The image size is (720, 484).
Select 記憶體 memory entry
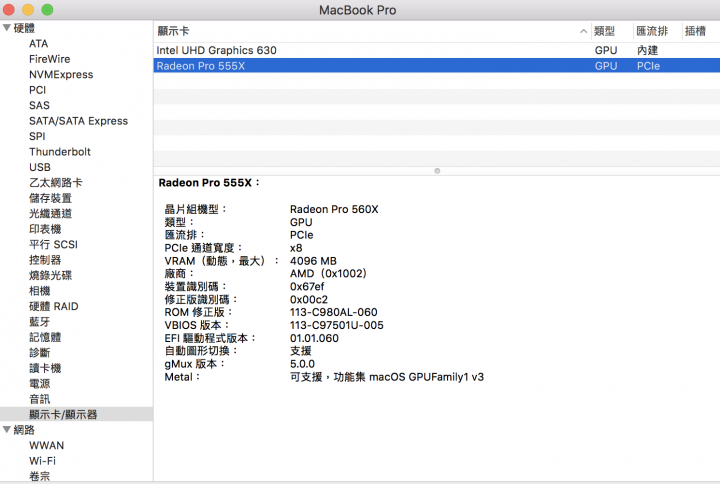click(x=45, y=337)
